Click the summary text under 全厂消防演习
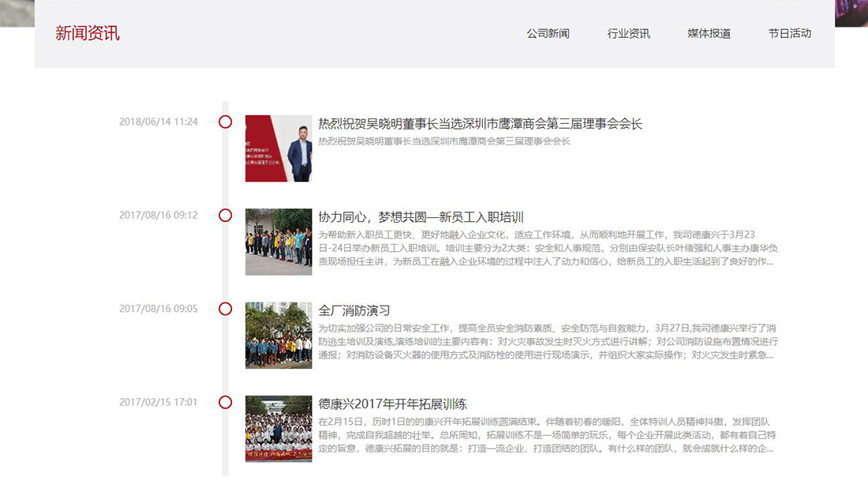 [548, 342]
